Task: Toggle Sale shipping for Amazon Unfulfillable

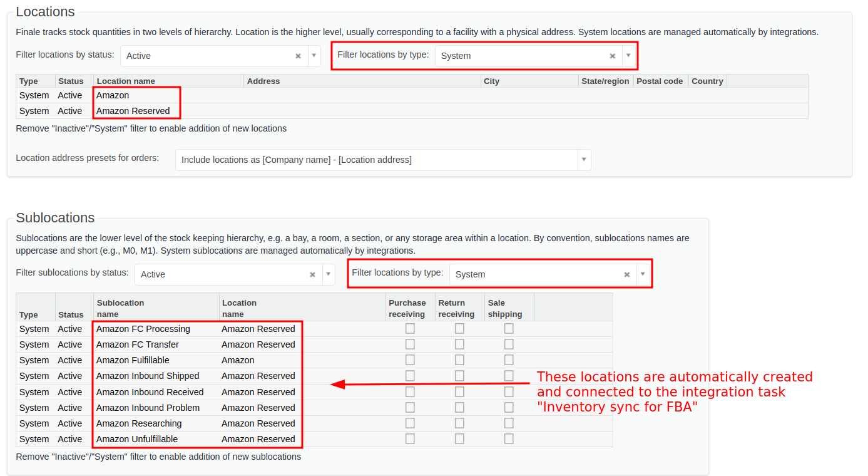Action: tap(509, 438)
